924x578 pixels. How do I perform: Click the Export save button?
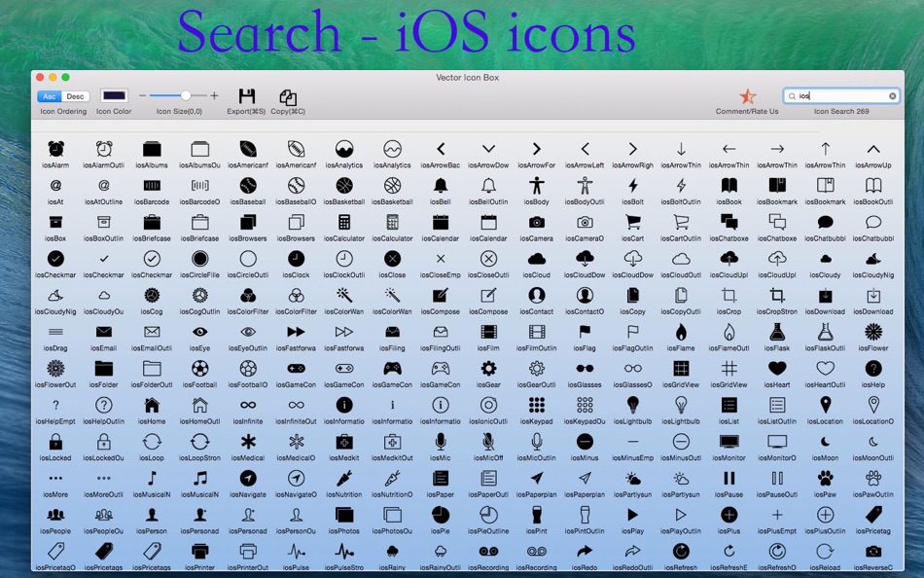[247, 96]
